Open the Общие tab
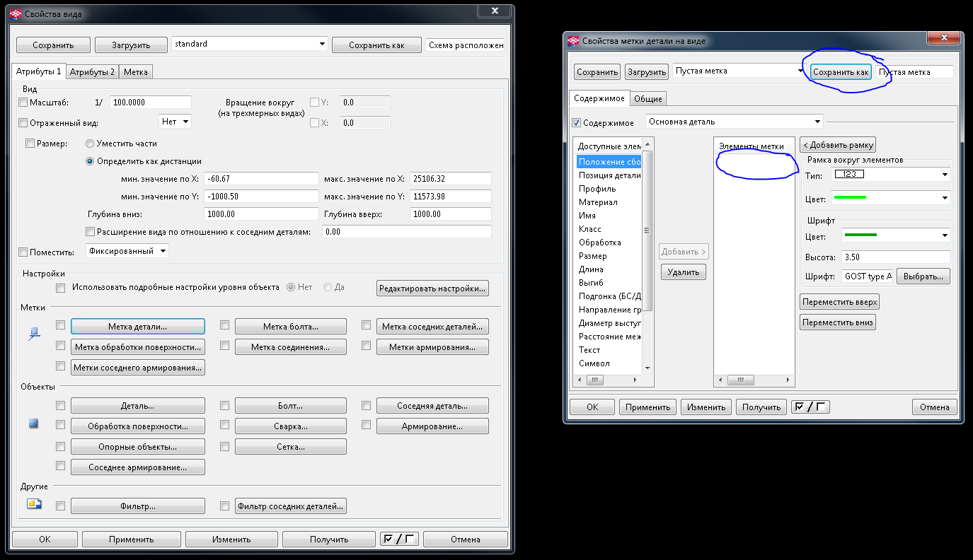 tap(647, 99)
